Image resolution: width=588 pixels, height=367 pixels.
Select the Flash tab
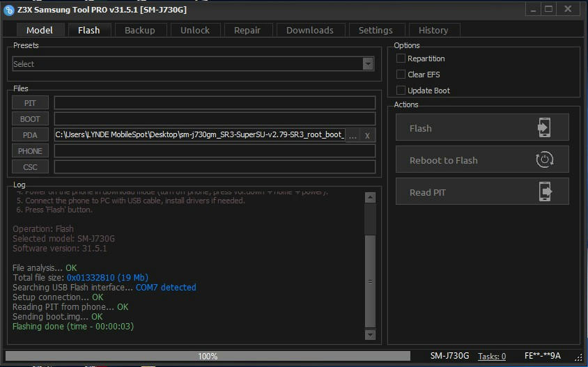click(89, 31)
